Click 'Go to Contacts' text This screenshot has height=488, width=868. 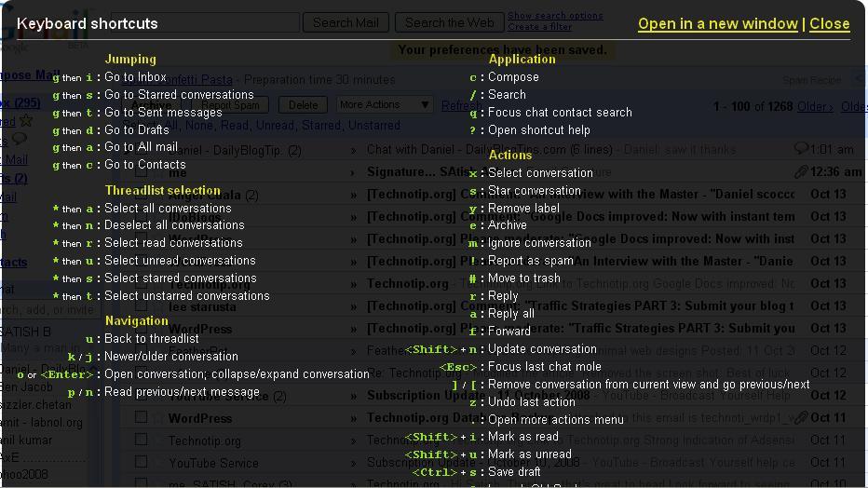point(144,164)
